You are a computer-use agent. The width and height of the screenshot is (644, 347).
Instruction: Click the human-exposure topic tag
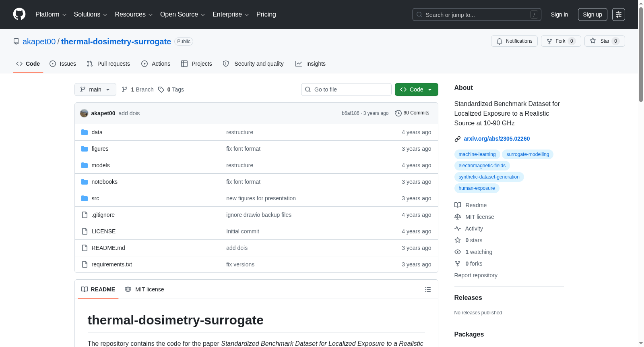pos(477,188)
